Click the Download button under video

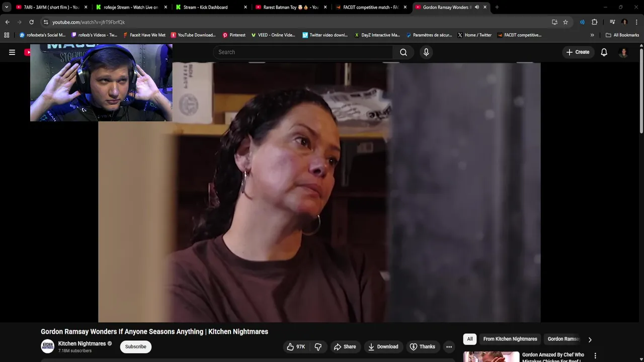383,347
